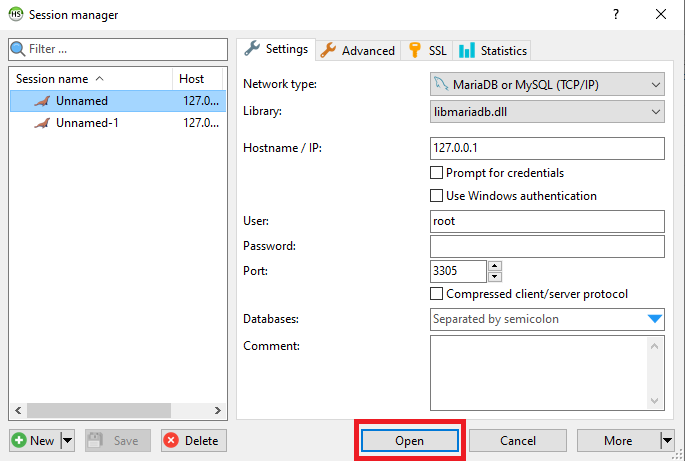Click the session list horizontal scrollbar thumb
The width and height of the screenshot is (685, 461).
pyautogui.click(x=99, y=410)
